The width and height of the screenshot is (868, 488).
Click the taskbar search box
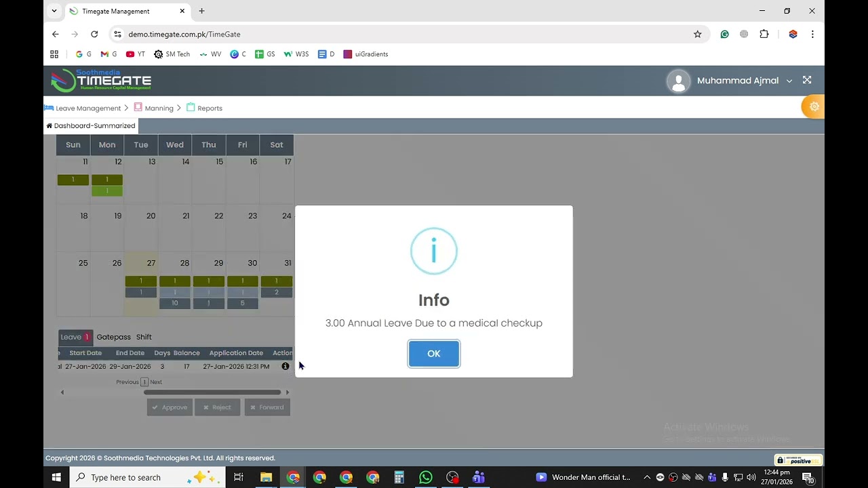pos(148,477)
